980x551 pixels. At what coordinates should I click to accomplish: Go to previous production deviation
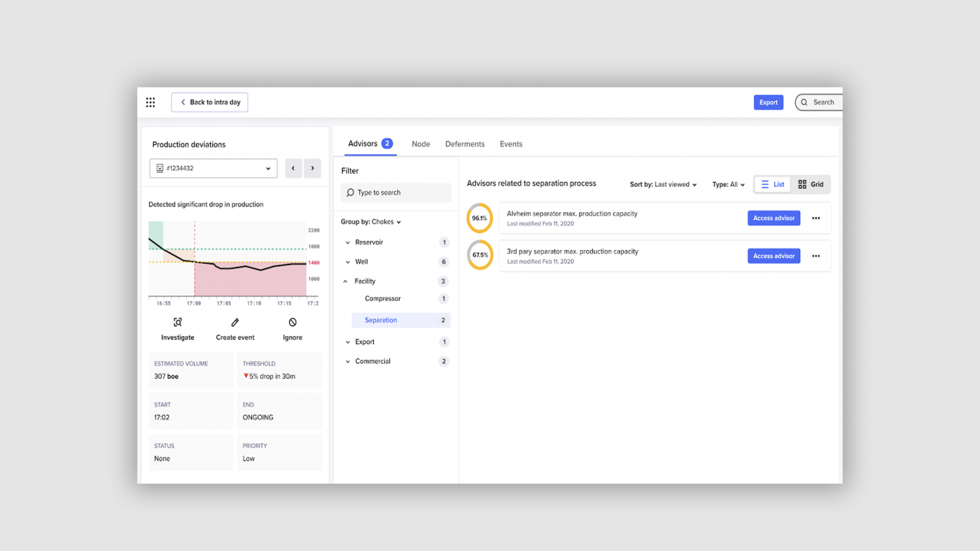click(x=293, y=168)
